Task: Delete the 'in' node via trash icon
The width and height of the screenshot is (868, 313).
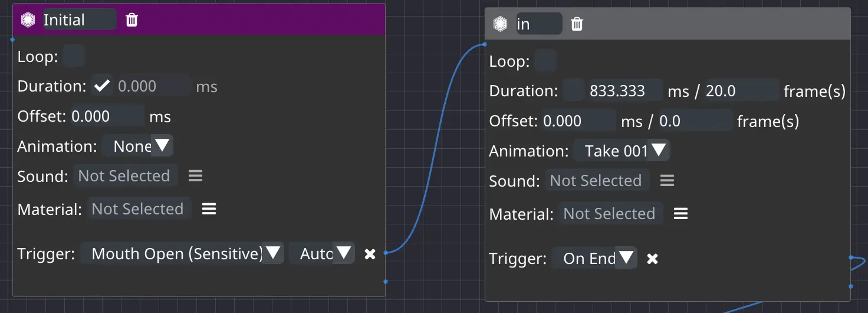Action: point(577,24)
